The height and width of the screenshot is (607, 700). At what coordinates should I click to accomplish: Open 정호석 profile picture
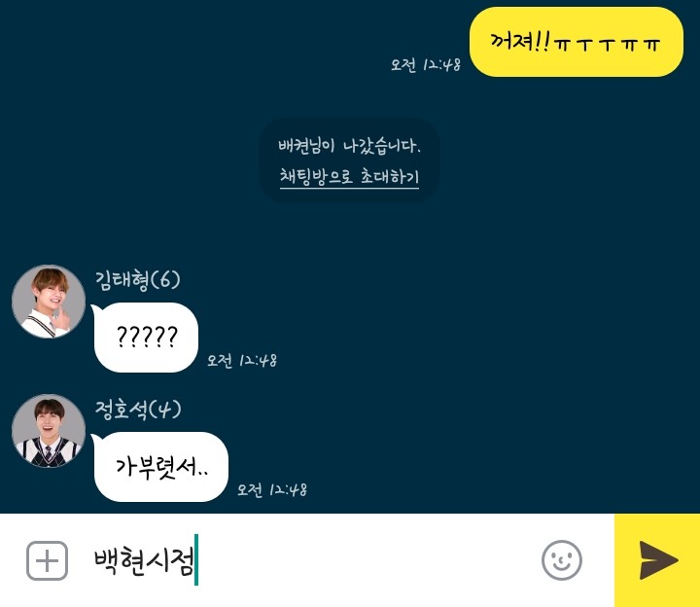coord(49,431)
